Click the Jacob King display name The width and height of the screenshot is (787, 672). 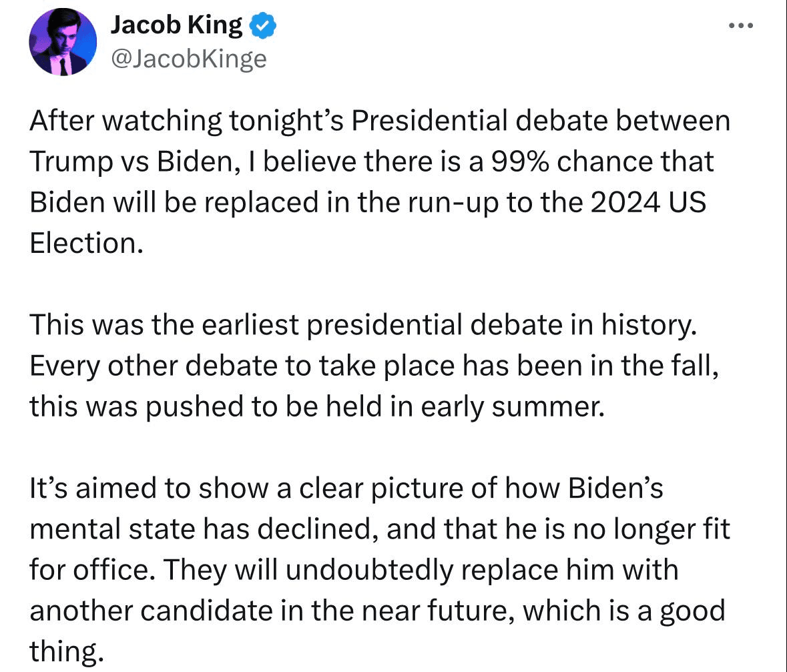coord(176,25)
